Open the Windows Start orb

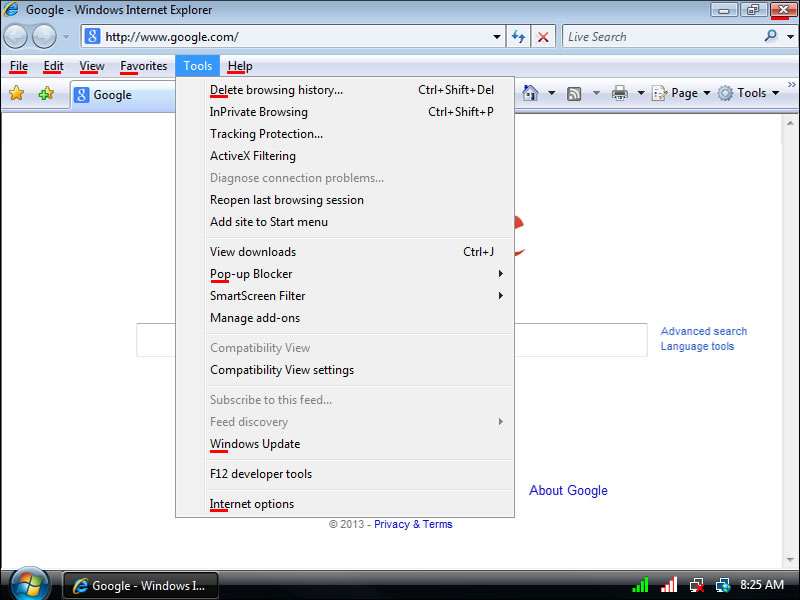28,584
